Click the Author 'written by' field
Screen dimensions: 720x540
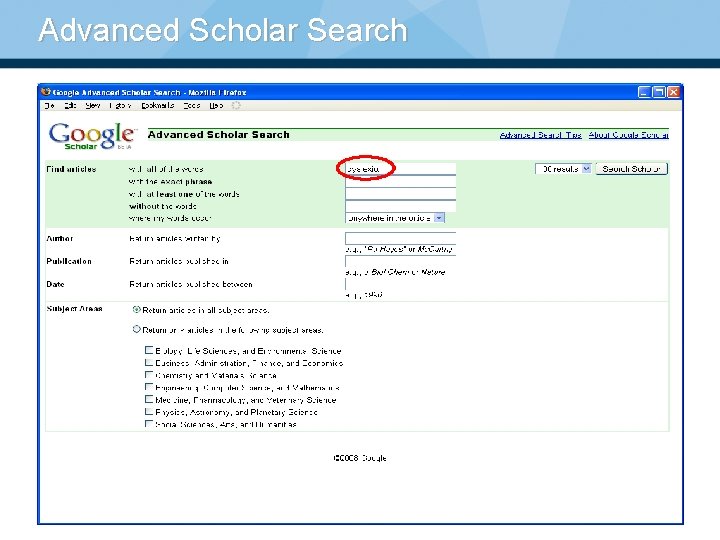point(400,238)
